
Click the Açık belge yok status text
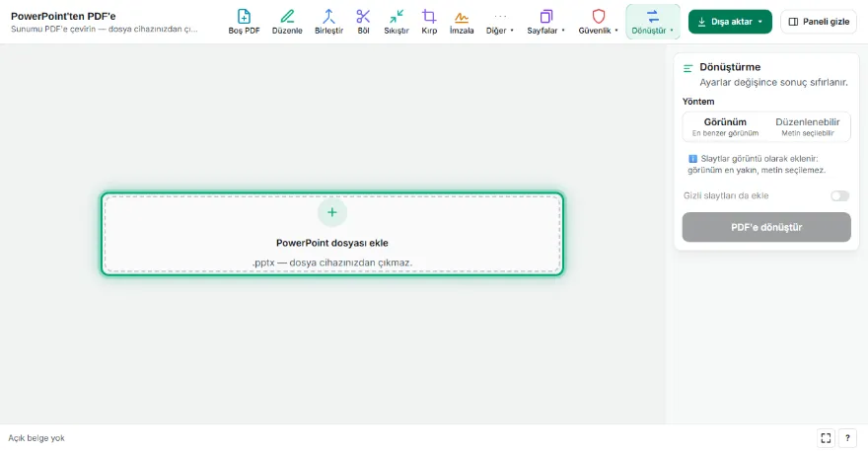(36, 438)
